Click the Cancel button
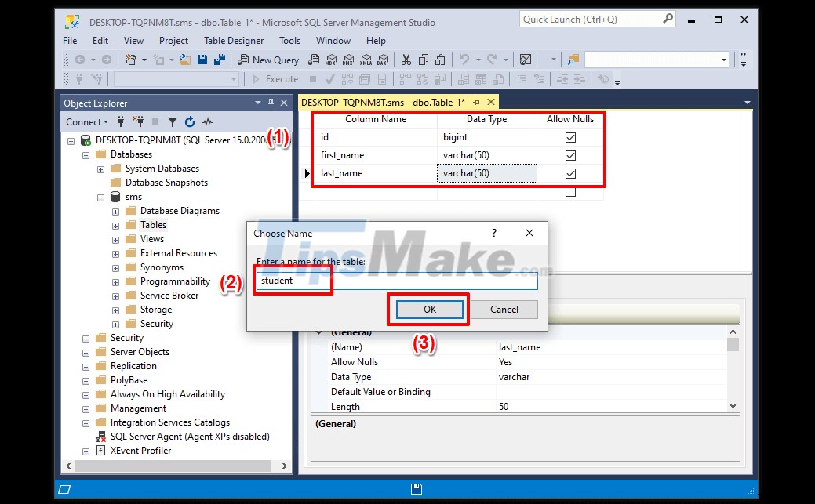The image size is (815, 504). (x=503, y=309)
